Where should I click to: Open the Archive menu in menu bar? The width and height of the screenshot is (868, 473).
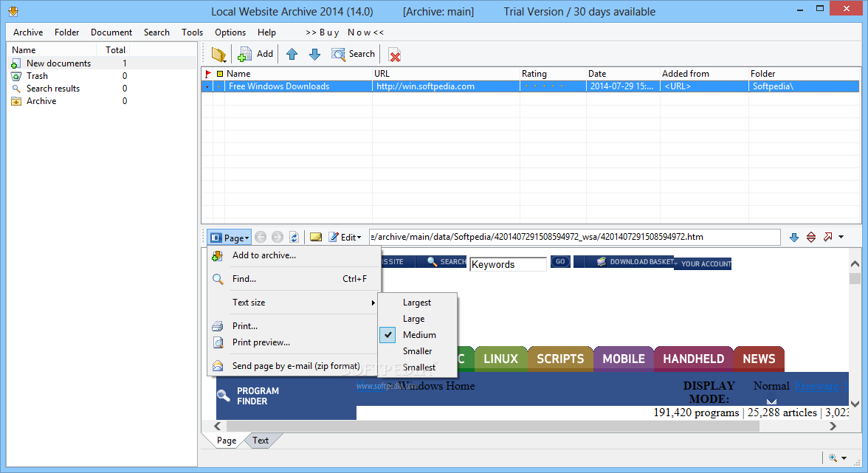click(x=28, y=32)
